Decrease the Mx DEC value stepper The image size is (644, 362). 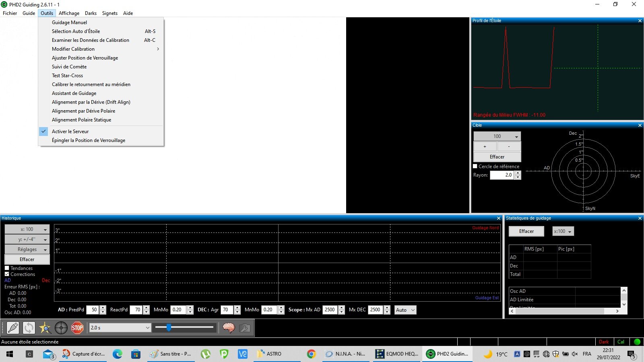[x=387, y=312]
